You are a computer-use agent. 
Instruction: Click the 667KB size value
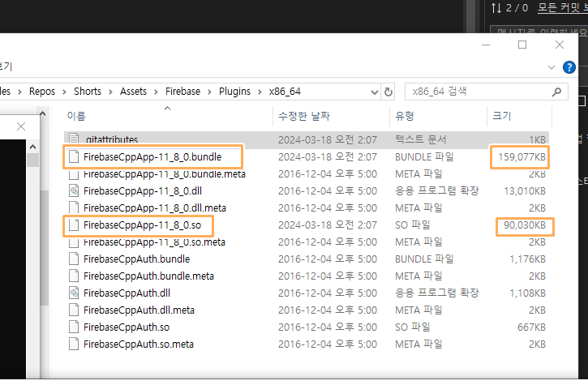click(x=531, y=327)
